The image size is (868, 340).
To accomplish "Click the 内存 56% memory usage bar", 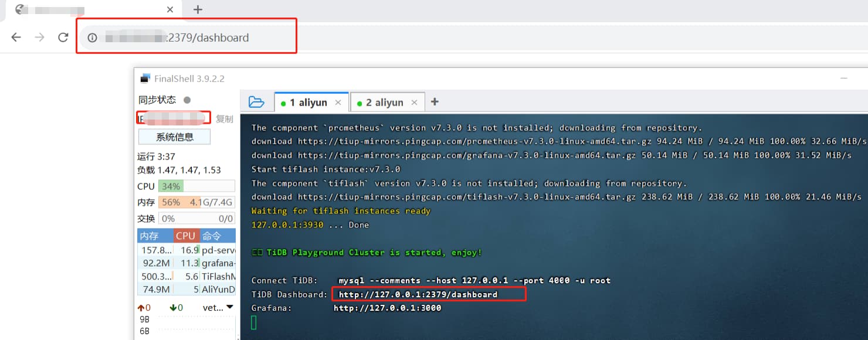I will 196,202.
